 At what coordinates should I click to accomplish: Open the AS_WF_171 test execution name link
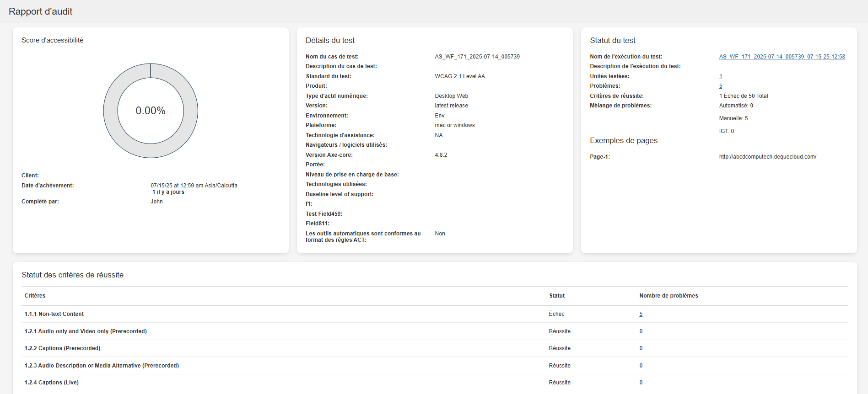click(782, 57)
